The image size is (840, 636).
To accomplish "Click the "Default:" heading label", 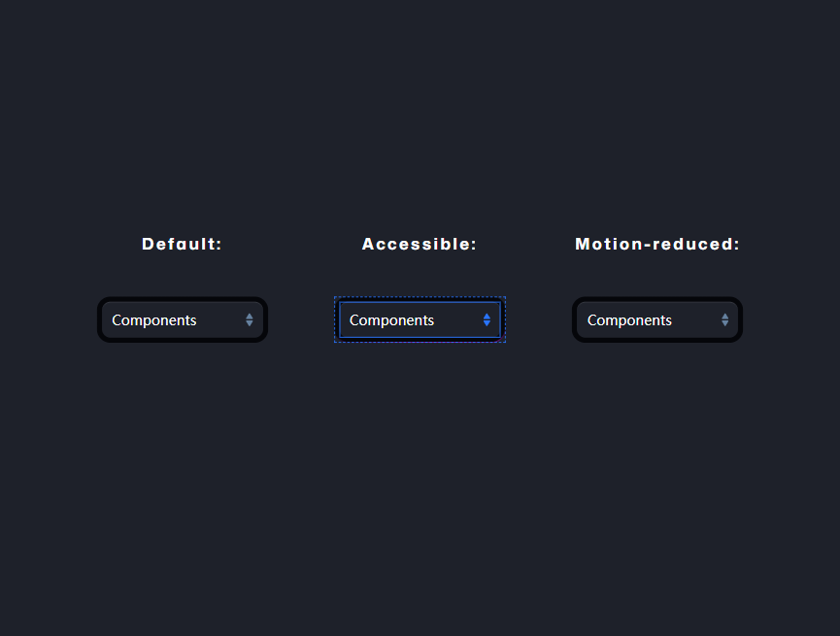I will pyautogui.click(x=182, y=245).
